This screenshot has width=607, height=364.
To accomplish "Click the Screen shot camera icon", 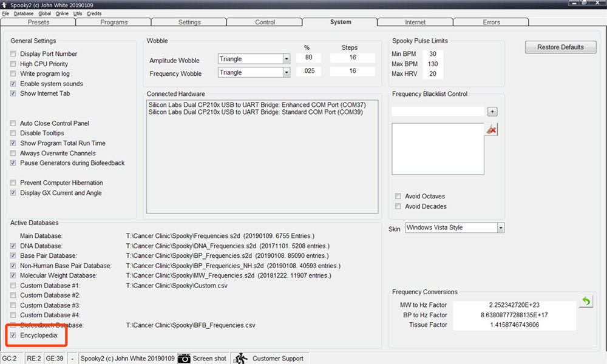I will click(x=184, y=358).
